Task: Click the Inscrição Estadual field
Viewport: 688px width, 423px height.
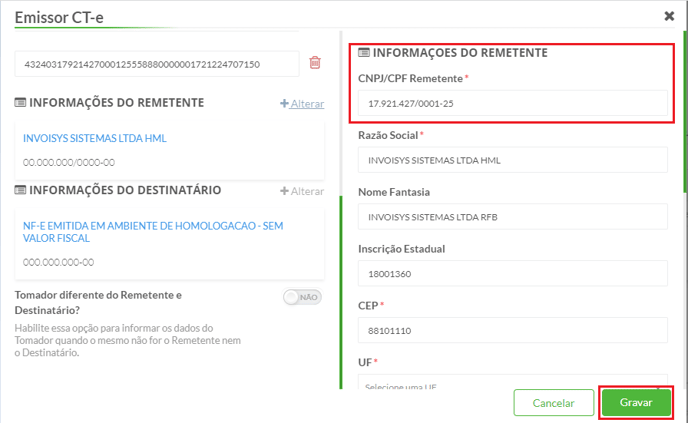Action: pos(512,273)
